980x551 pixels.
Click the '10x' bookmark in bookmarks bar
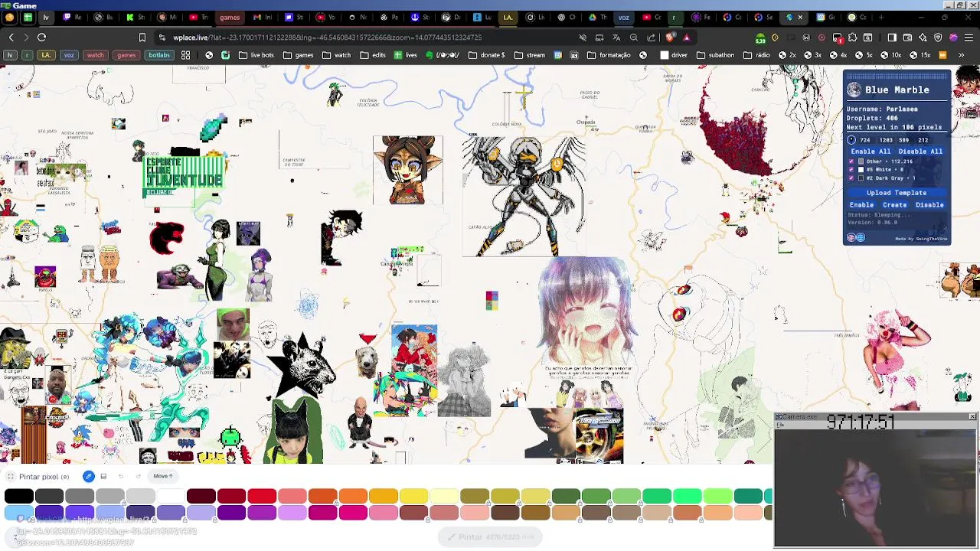pos(892,55)
